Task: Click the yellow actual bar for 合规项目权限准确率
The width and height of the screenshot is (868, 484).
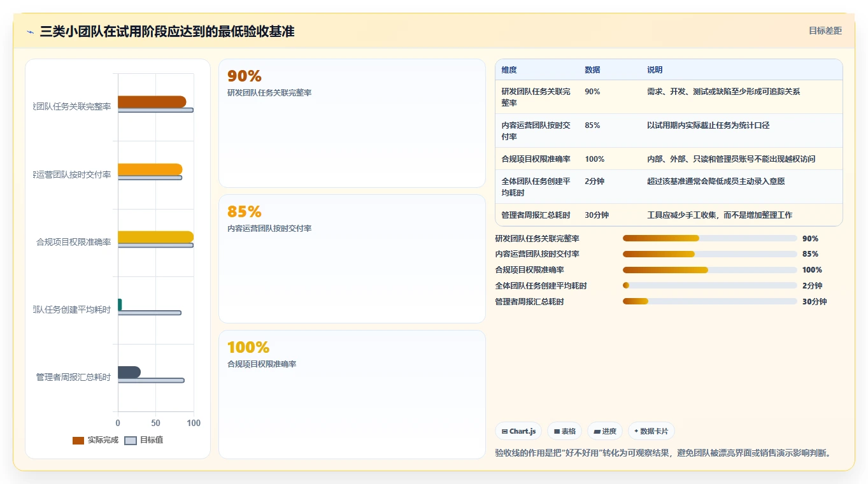Action: coord(155,237)
